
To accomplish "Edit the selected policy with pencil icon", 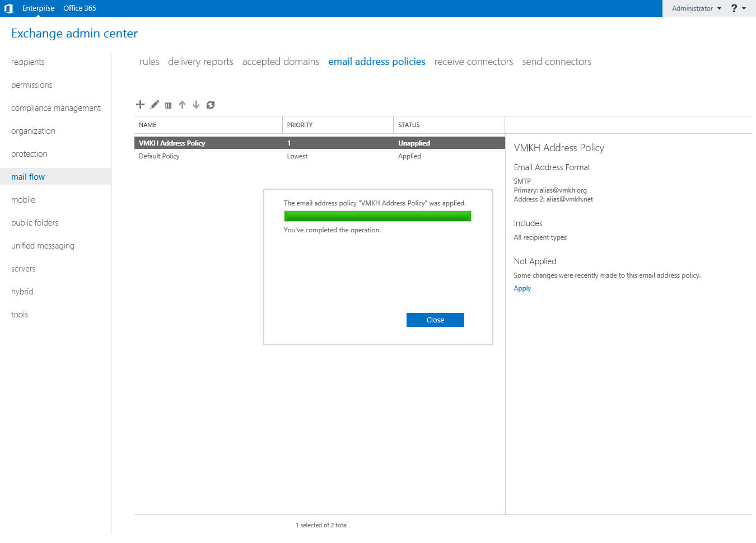I will 155,104.
